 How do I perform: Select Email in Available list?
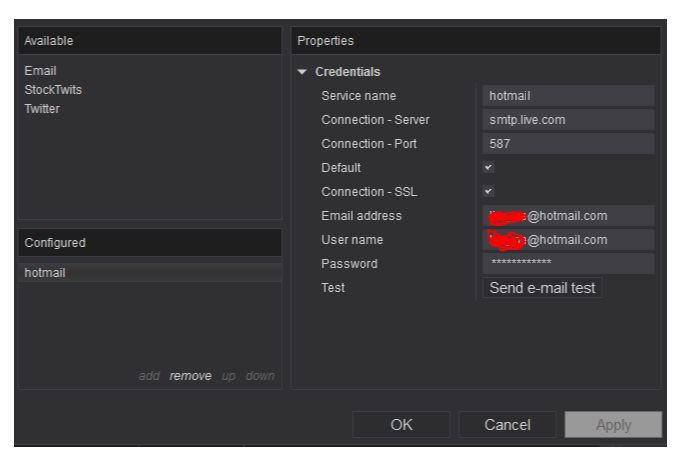(x=40, y=71)
